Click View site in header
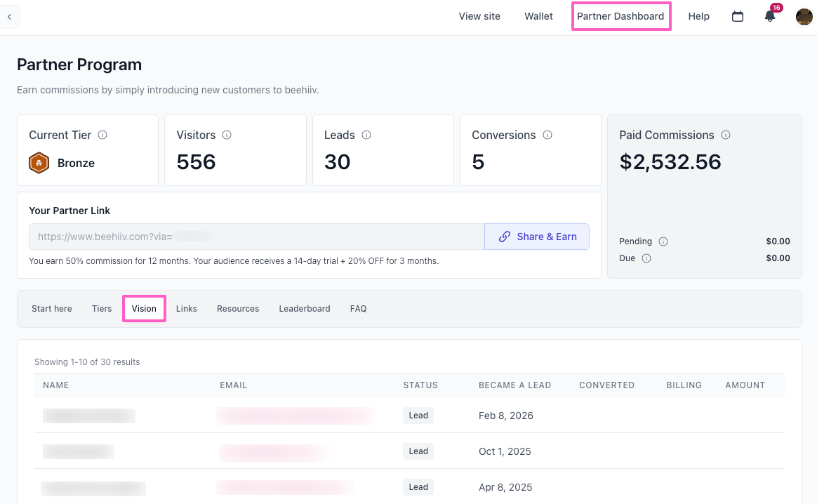 [x=479, y=16]
